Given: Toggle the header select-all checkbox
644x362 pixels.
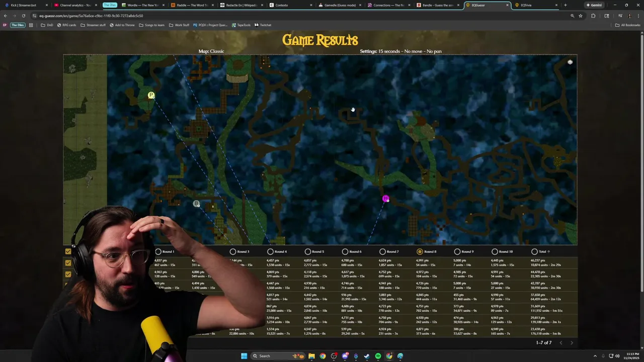Looking at the screenshot, I should [x=68, y=251].
